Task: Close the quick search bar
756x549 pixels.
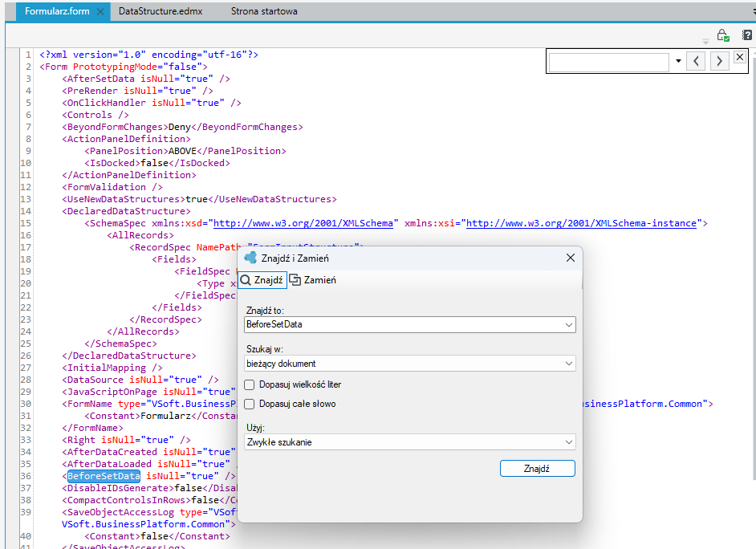Action: (740, 57)
